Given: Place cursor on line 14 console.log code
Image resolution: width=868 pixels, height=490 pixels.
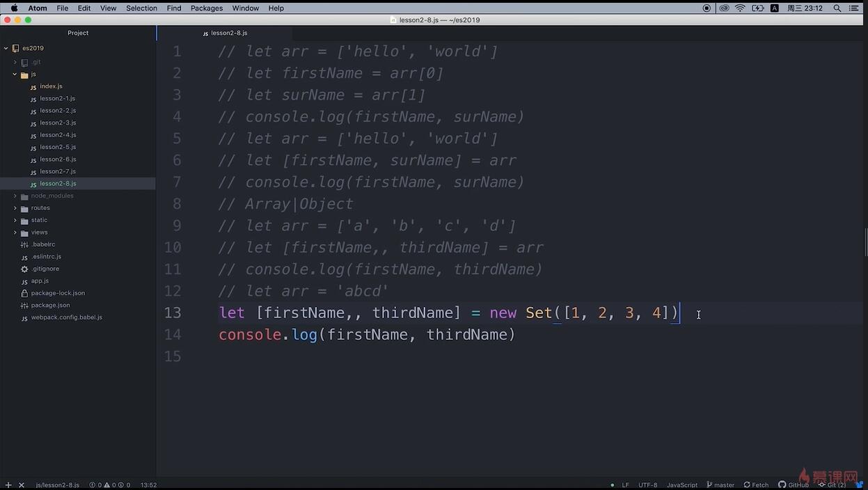Looking at the screenshot, I should [x=367, y=335].
